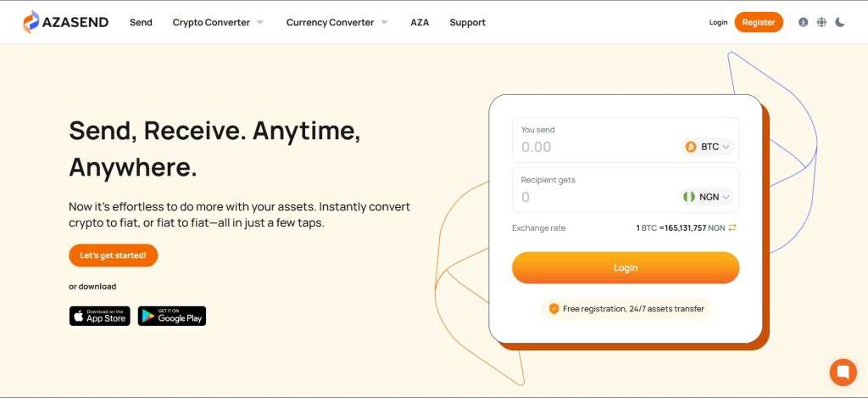Click the shield icon beside Free registration
This screenshot has width=868, height=398.
(554, 309)
